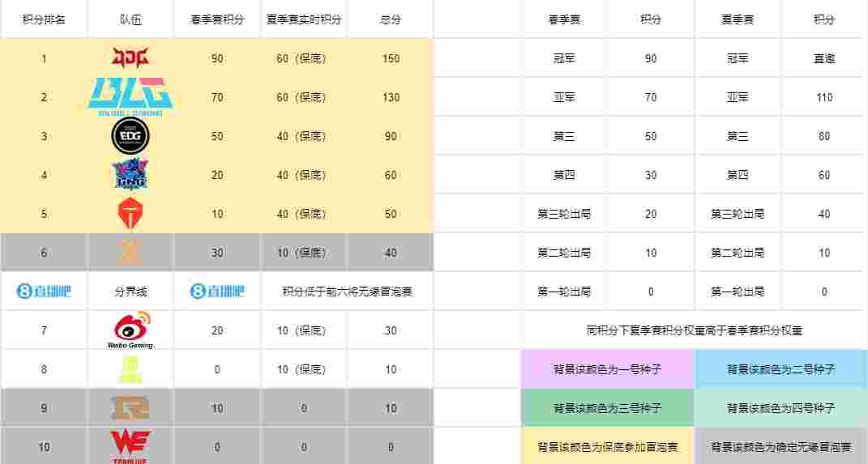Image resolution: width=868 pixels, height=464 pixels.
Task: Click the '80' summer third place points
Action: click(823, 136)
